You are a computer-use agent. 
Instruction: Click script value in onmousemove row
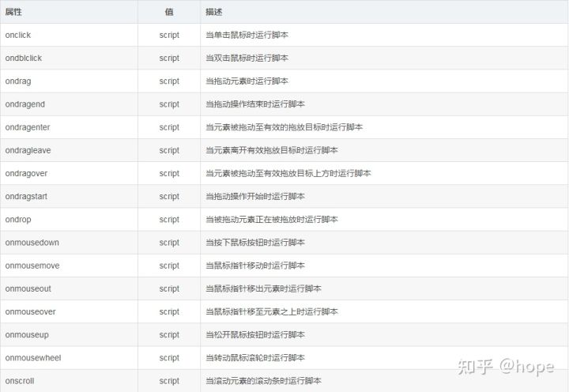(169, 266)
